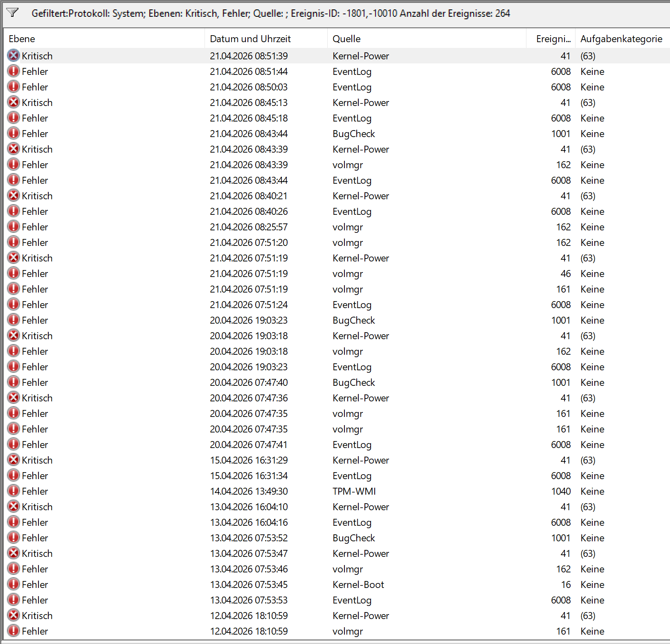
Task: Click event ID 1001 at 20.04.2026 07:47:40
Action: (561, 383)
